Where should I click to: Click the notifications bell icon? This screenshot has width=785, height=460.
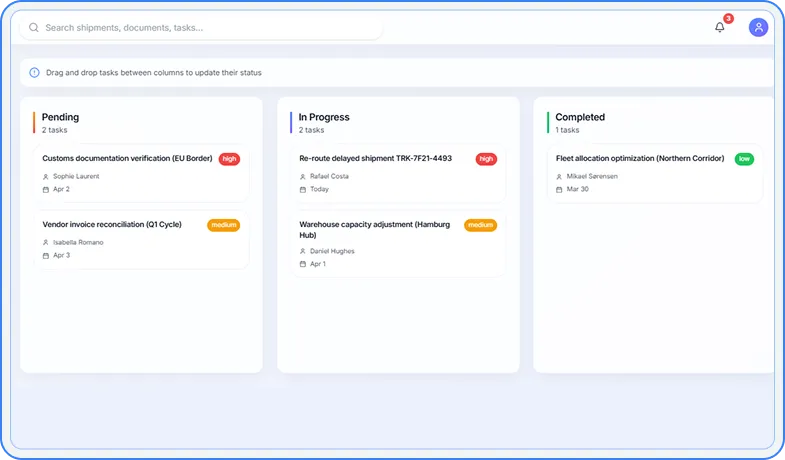coord(719,27)
